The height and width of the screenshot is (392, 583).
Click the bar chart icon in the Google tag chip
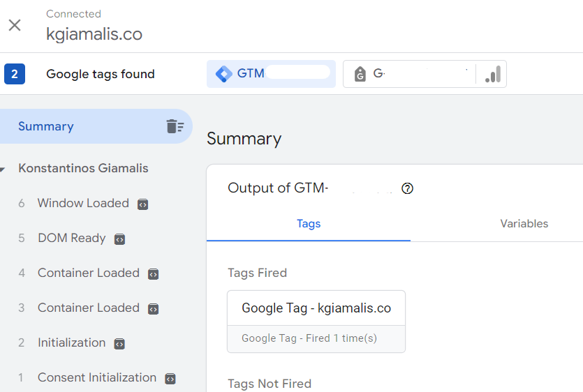[493, 74]
